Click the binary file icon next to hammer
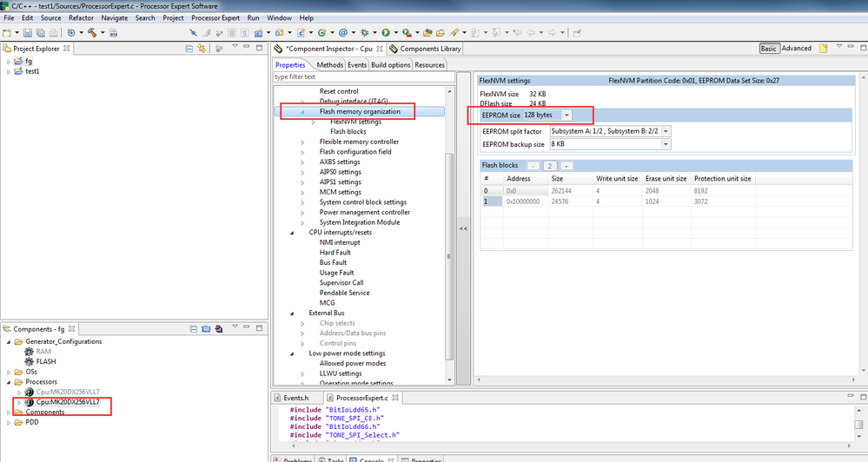868x462 pixels. click(x=114, y=33)
